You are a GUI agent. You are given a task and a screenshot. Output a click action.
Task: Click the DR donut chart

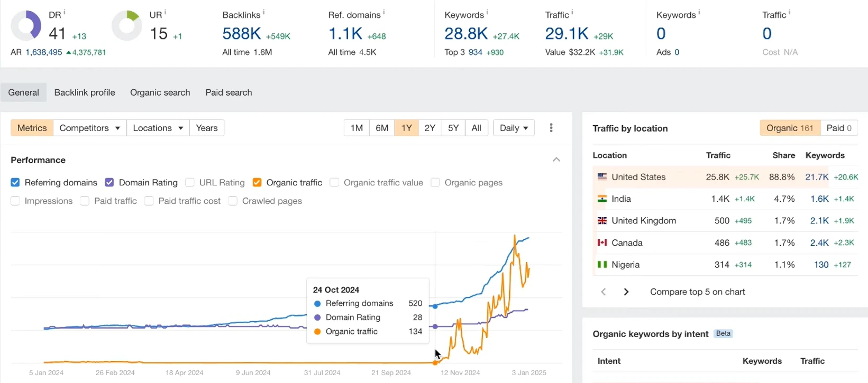[26, 25]
